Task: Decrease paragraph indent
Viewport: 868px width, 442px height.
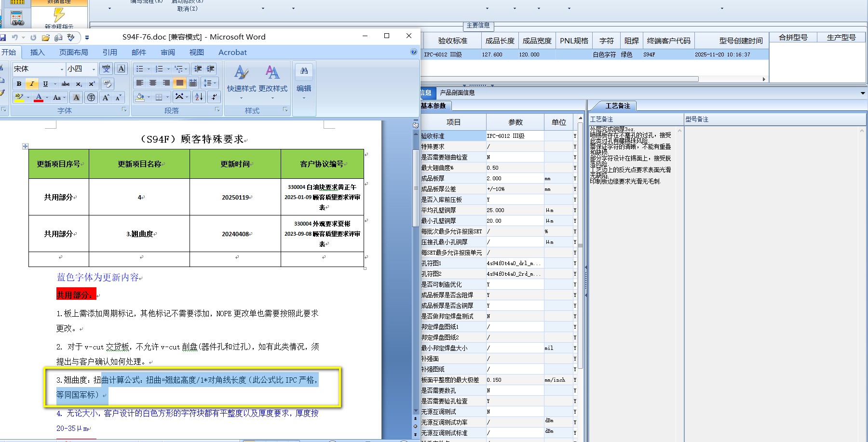Action: (197, 69)
